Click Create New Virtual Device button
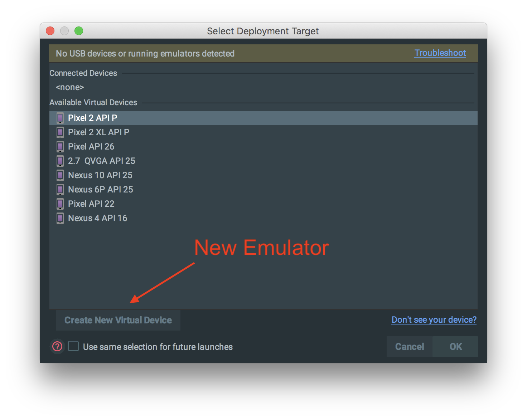The width and height of the screenshot is (527, 420). click(118, 320)
